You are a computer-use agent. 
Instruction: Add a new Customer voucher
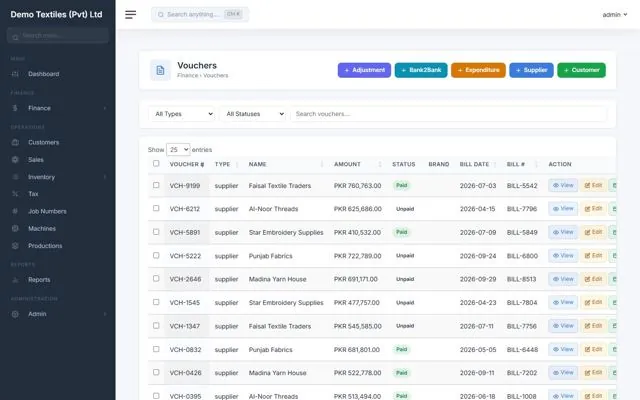tap(581, 70)
